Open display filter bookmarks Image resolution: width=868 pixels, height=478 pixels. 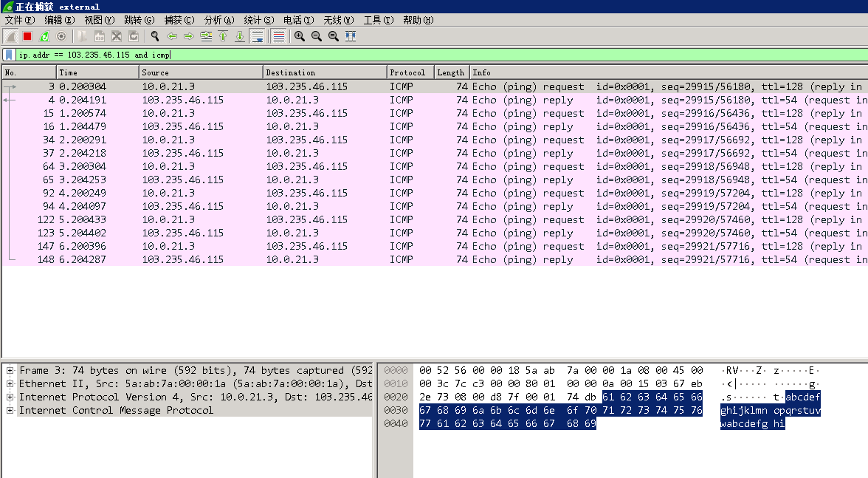click(9, 55)
